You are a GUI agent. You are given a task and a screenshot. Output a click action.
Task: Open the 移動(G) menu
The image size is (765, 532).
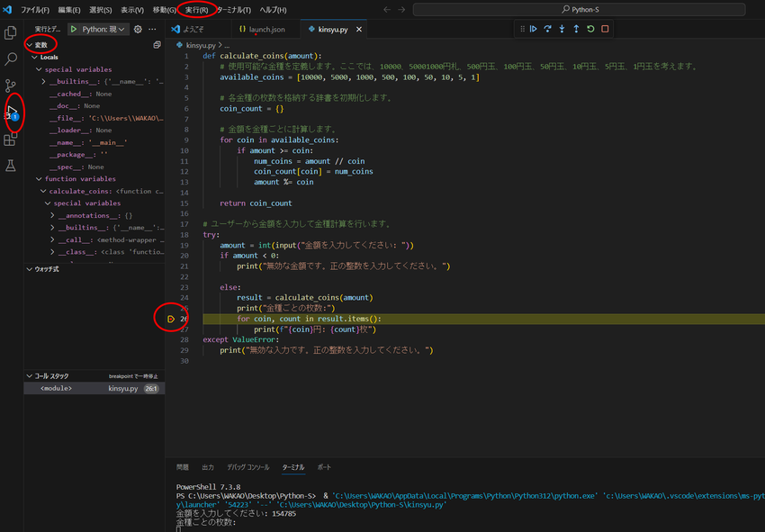(165, 10)
